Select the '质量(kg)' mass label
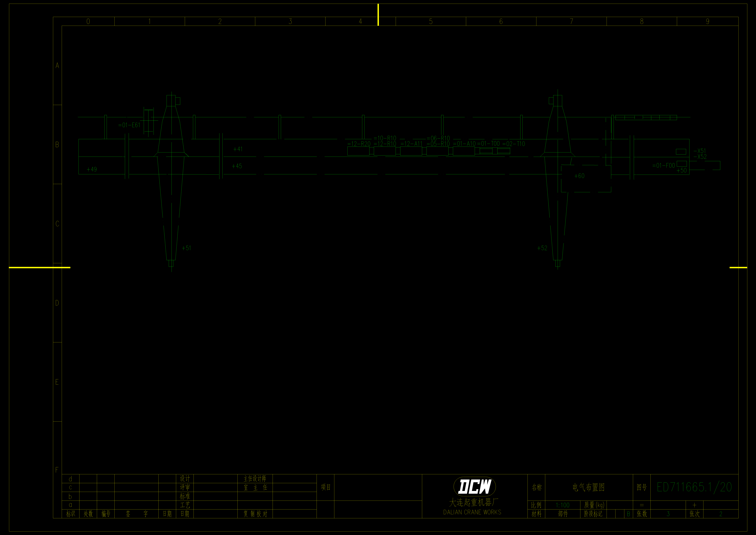Viewport: 756px width, 535px height. click(x=594, y=505)
